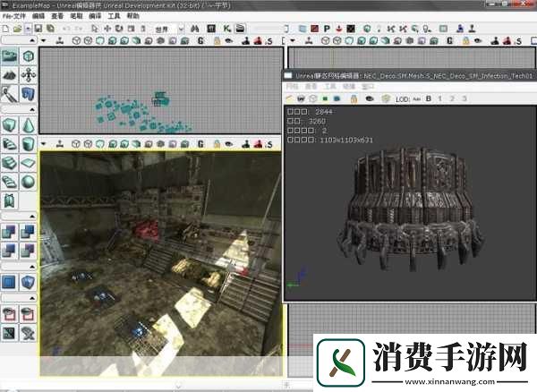Collapse the volumes group in left toolbox
Image resolution: width=537 pixels, height=392 pixels.
32,267
